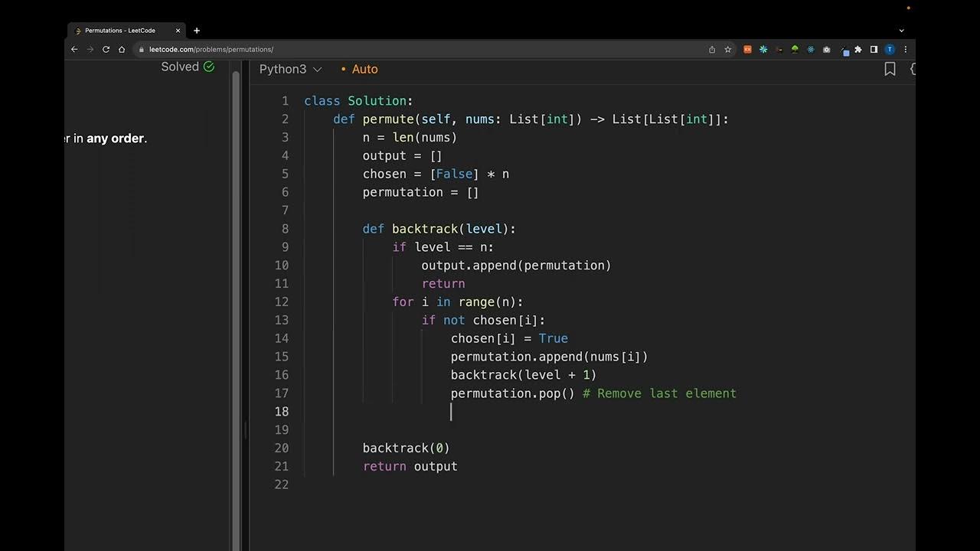Click the green Solved checkmark icon
980x551 pixels.
pos(209,67)
